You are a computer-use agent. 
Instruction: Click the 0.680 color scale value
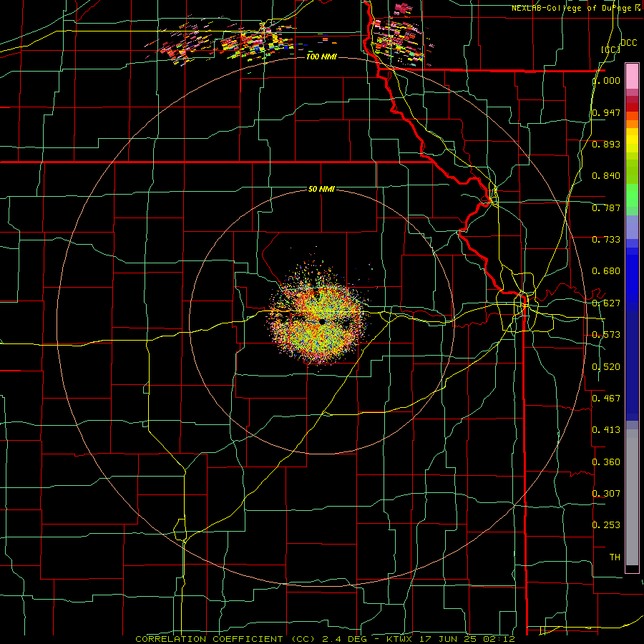point(606,271)
